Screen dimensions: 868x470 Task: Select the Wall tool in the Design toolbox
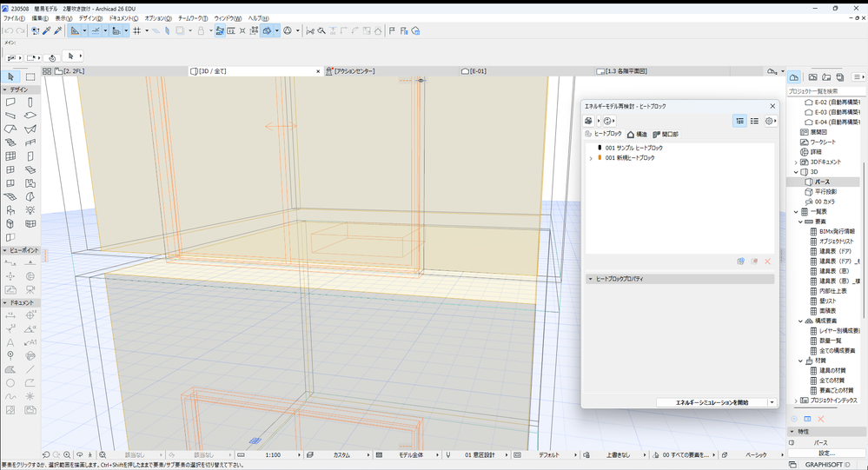coord(10,102)
